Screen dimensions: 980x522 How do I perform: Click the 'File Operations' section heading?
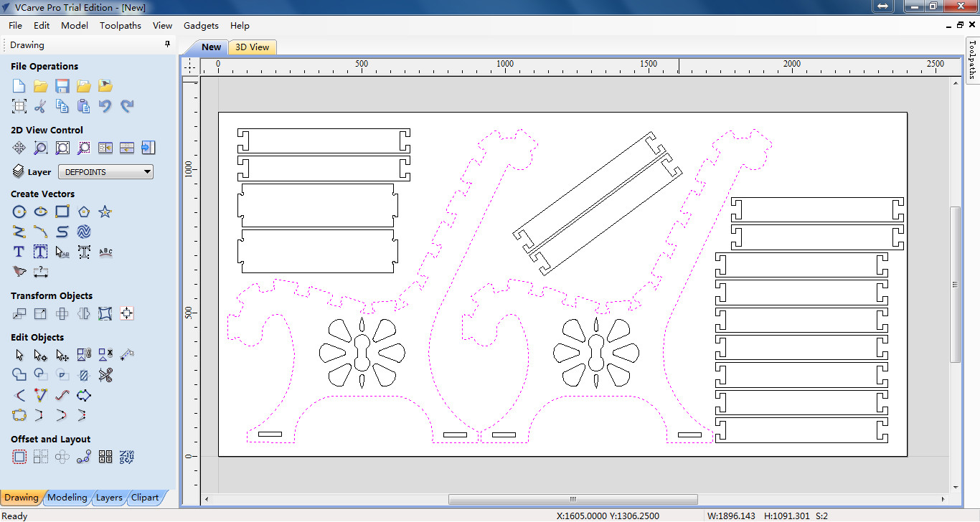coord(44,66)
